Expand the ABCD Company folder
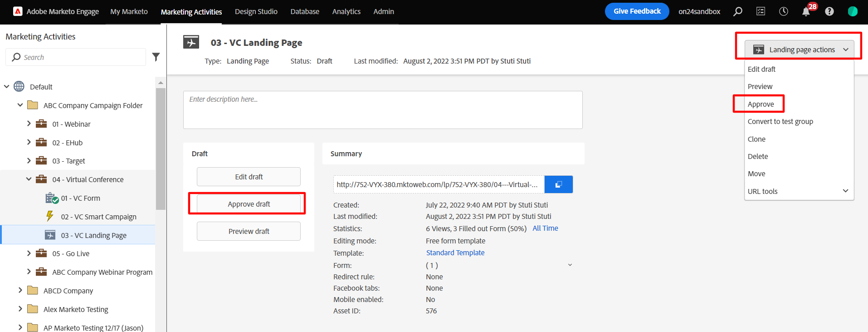 pos(20,290)
